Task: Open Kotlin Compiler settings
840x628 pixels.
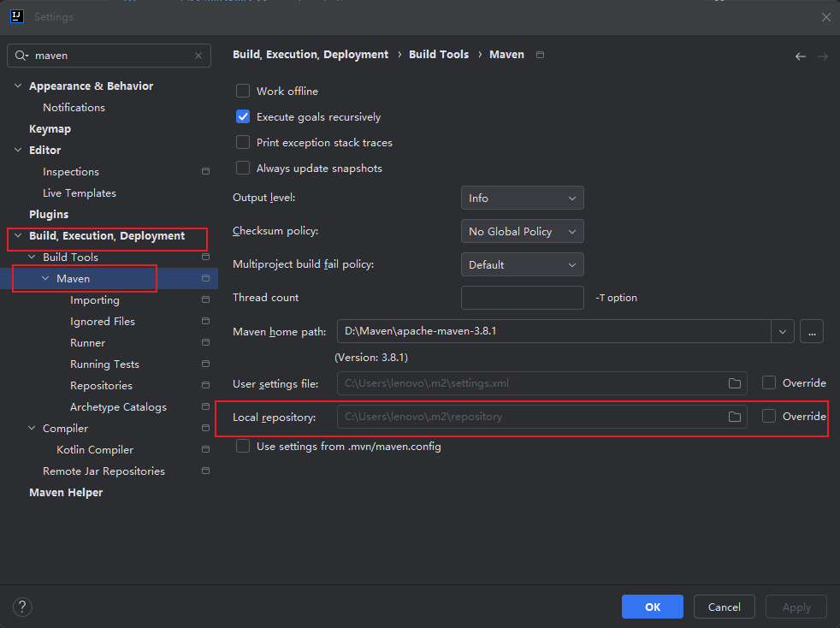Action: click(95, 450)
